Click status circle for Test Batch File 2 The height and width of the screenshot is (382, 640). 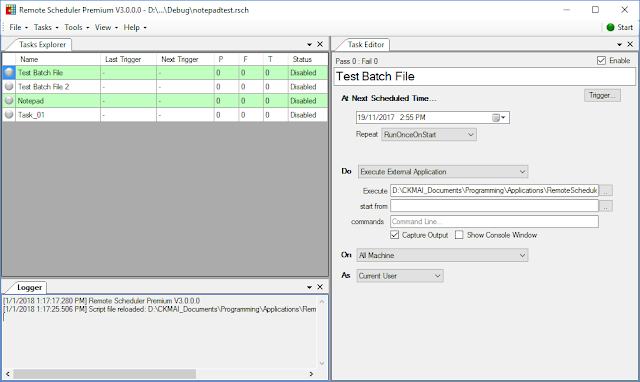tap(9, 87)
